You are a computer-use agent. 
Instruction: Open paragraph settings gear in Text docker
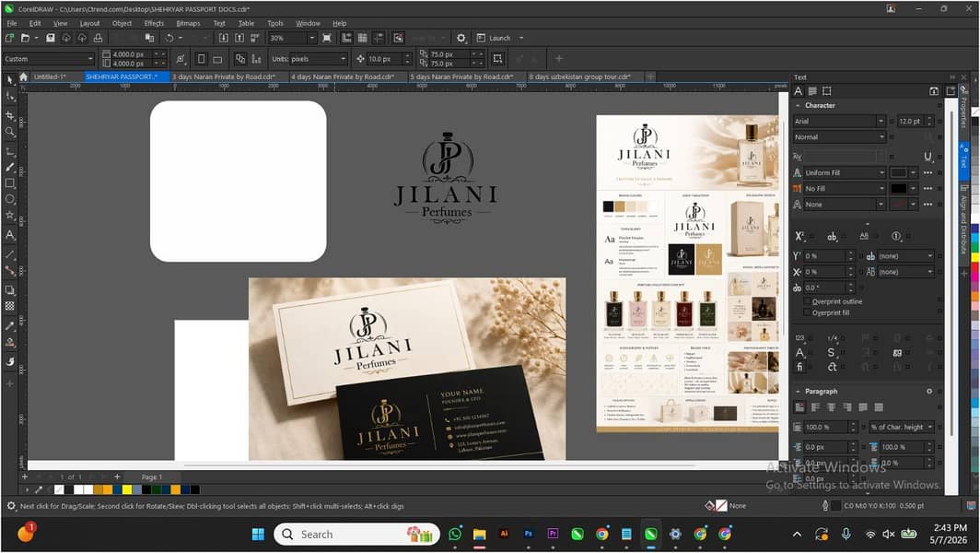(x=929, y=391)
